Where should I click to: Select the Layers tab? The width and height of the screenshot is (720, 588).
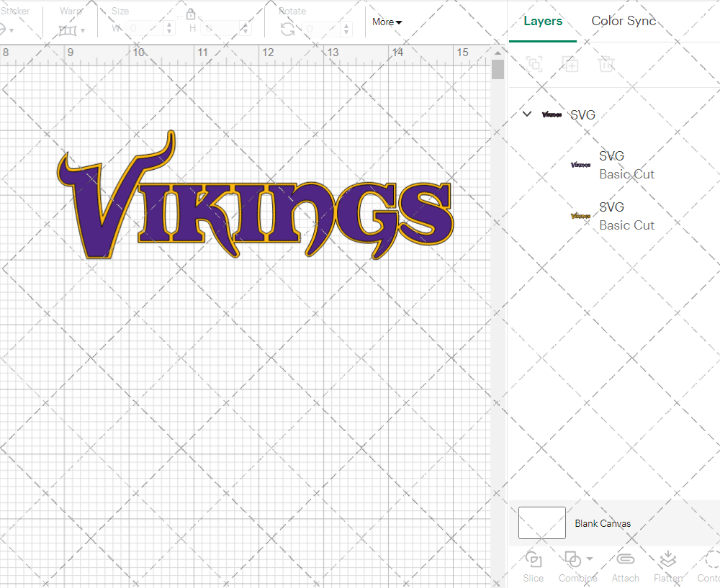click(x=543, y=21)
